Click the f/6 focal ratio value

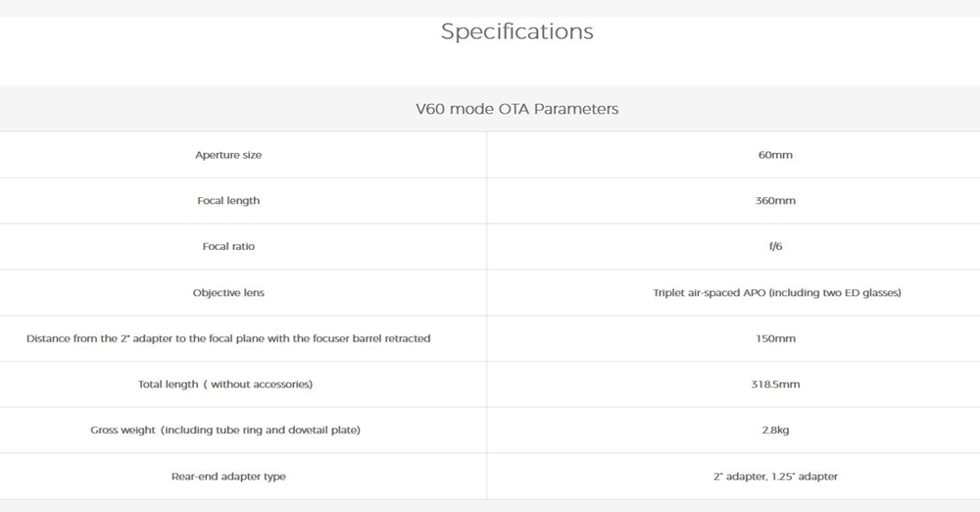point(775,246)
